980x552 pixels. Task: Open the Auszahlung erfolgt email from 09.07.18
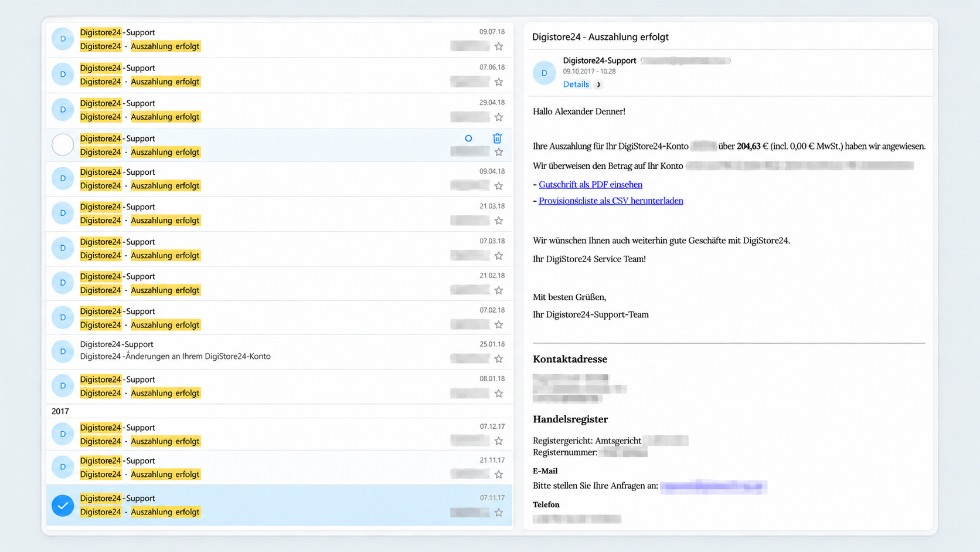279,39
